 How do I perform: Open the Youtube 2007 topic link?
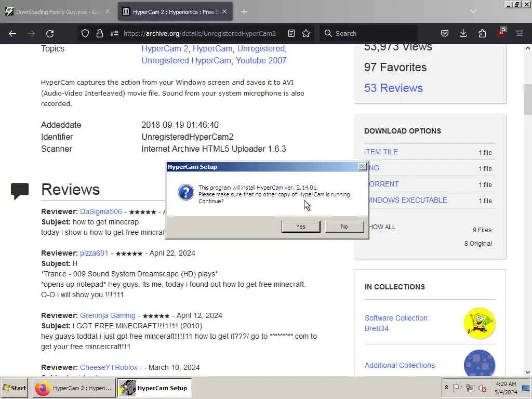[x=261, y=60]
